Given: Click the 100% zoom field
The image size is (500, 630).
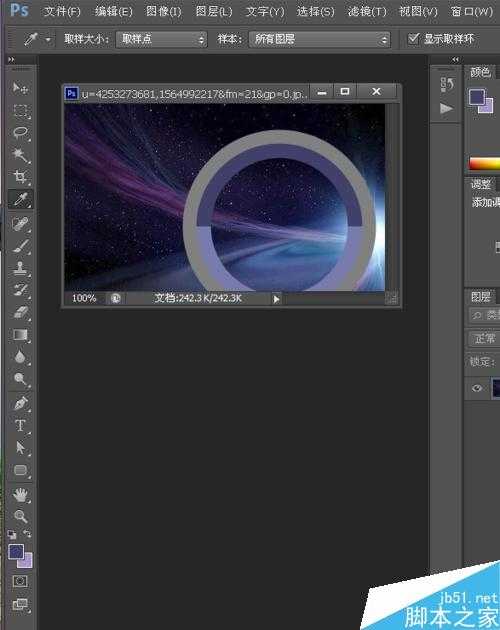Looking at the screenshot, I should point(84,299).
